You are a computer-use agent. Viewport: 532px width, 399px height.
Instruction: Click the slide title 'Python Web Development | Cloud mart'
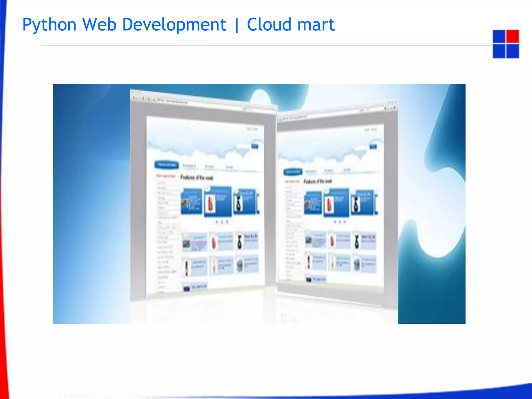coord(178,25)
